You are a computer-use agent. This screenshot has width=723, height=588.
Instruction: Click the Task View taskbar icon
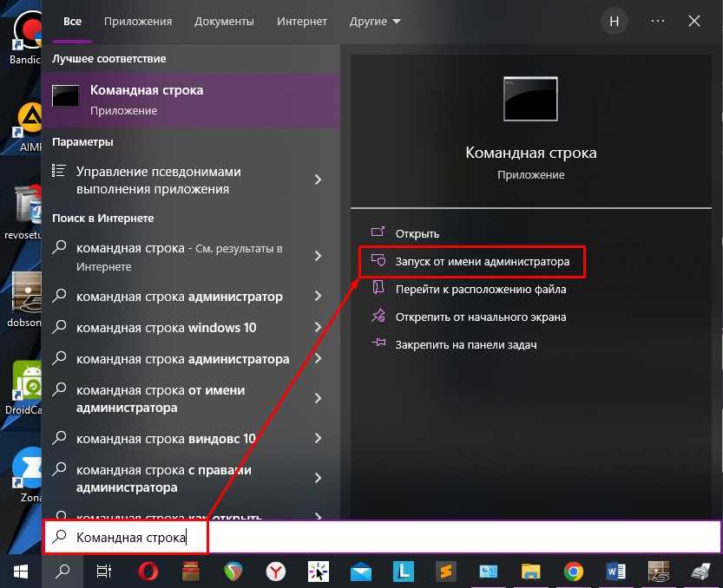tap(104, 572)
